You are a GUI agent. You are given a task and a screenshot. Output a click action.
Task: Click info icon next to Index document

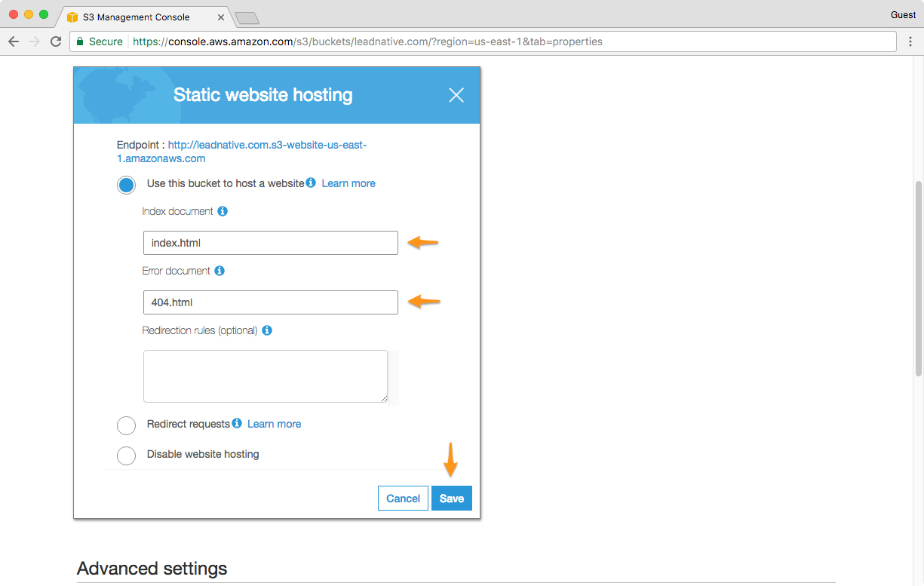(223, 211)
